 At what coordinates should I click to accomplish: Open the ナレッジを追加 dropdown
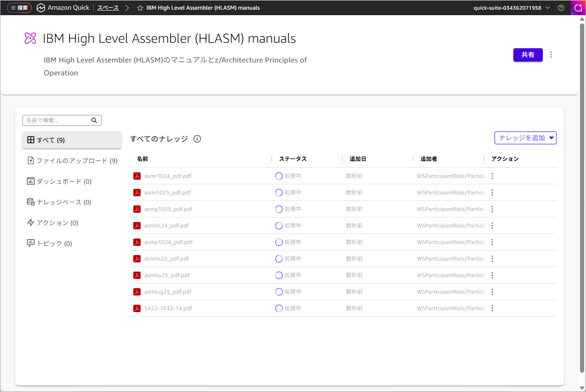tap(525, 138)
